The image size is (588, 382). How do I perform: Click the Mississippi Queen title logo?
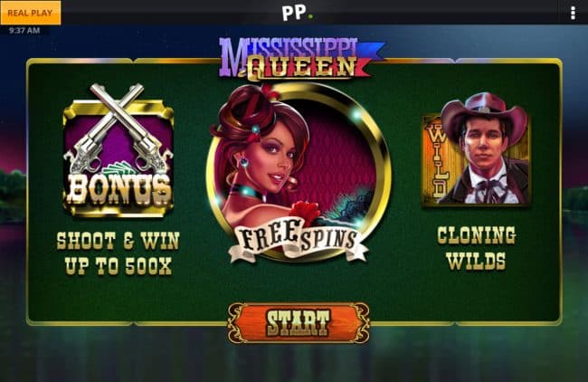pos(300,59)
